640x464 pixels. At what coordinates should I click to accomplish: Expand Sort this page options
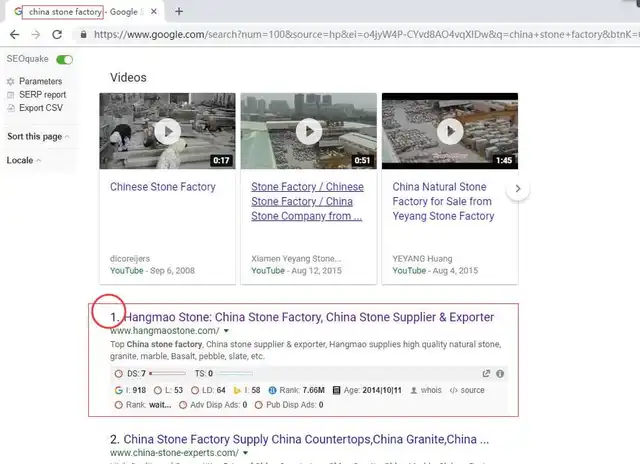(38, 137)
